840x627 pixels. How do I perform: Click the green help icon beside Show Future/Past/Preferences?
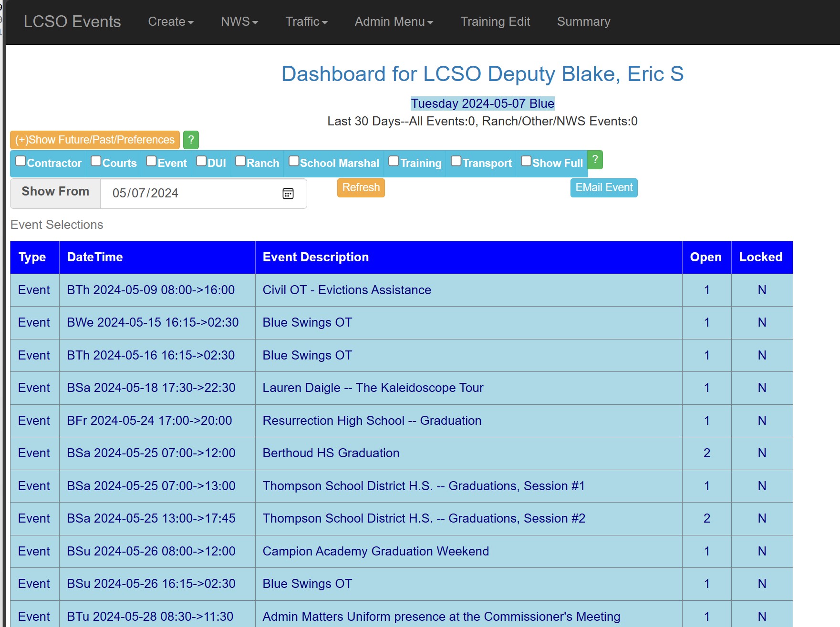pos(191,140)
